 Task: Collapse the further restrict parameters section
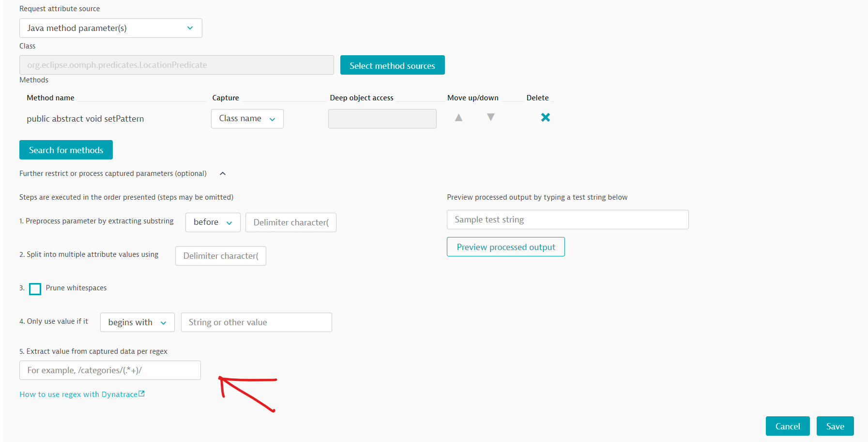[x=223, y=174]
